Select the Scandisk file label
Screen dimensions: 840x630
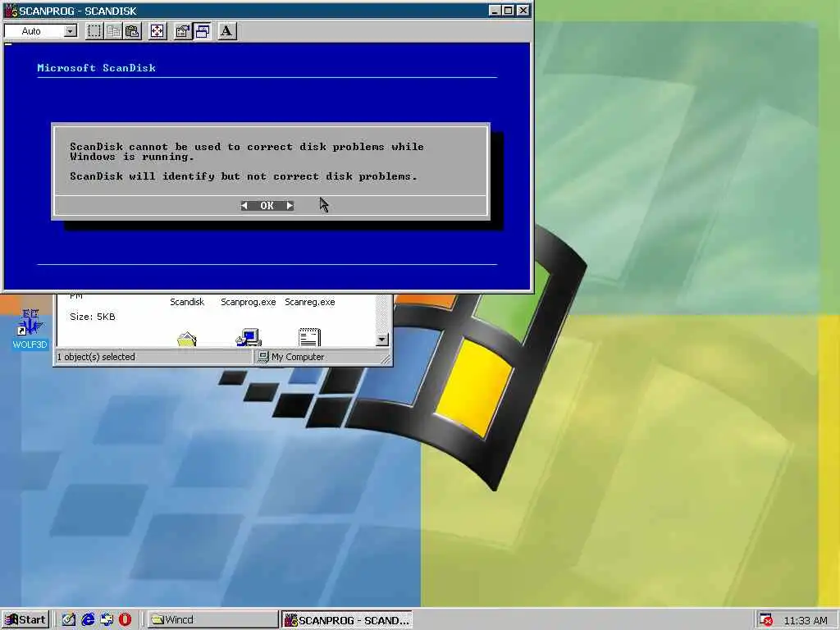187,302
